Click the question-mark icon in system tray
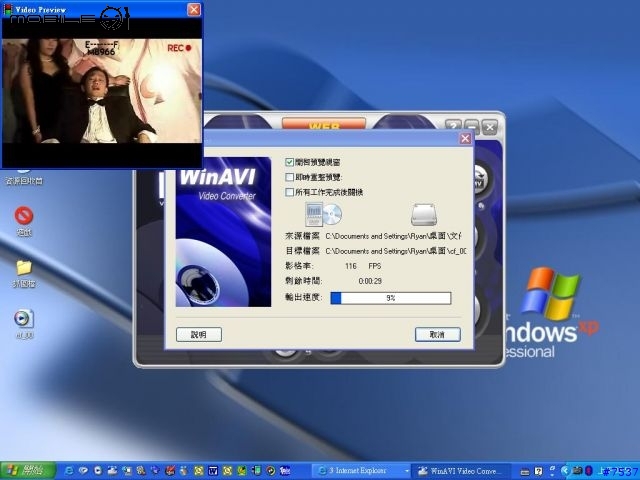Screen dimensions: 640x480 pyautogui.click(x=538, y=471)
